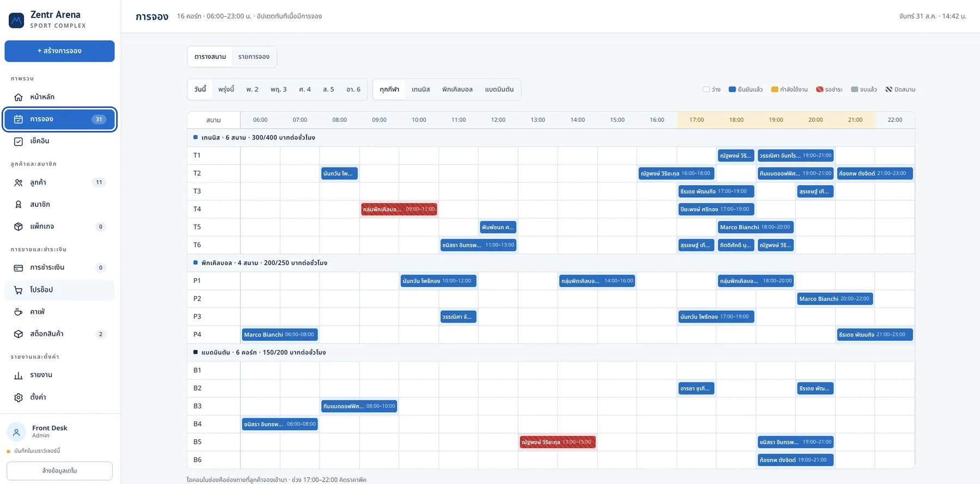Select the พรุ่งนี้ (tomorrow) day tab
This screenshot has width=980, height=484.
(x=226, y=89)
